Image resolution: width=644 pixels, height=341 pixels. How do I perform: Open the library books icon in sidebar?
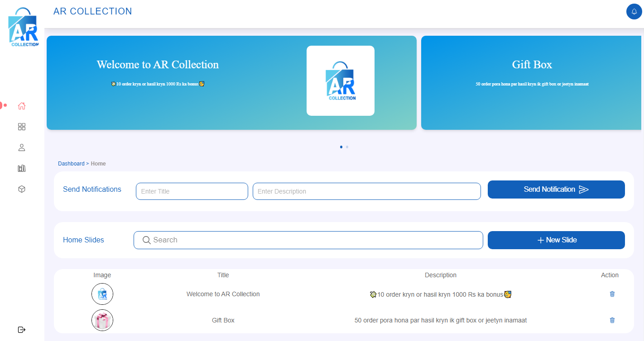[x=21, y=168]
